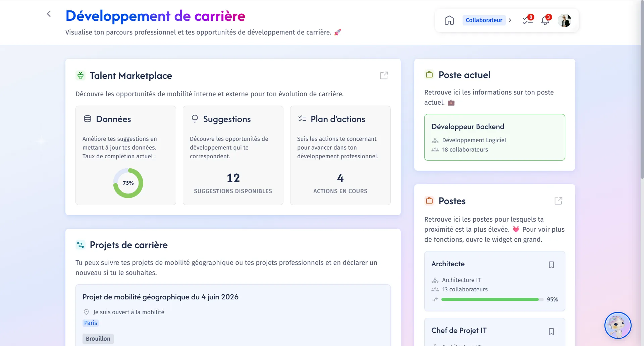Click the proximity arrows icon beside 95%

(x=435, y=299)
